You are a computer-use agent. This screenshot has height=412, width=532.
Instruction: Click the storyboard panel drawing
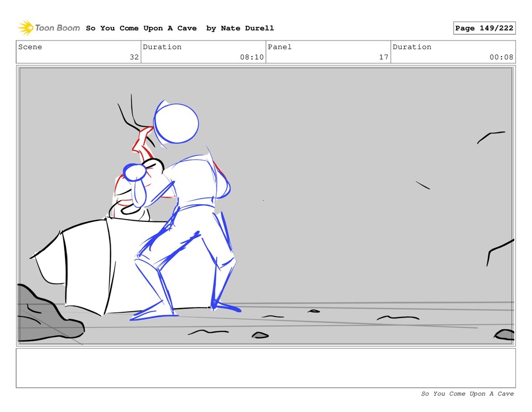coord(265,206)
